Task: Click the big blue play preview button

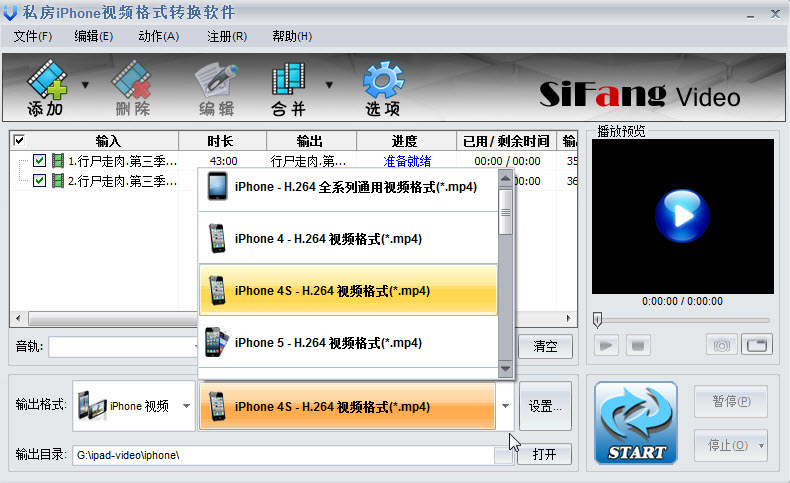Action: [682, 216]
